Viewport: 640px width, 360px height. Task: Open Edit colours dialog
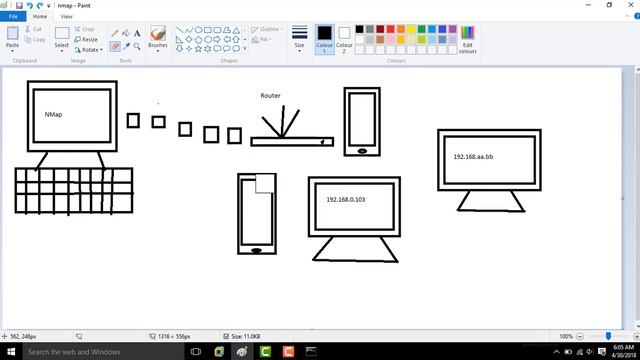click(467, 40)
